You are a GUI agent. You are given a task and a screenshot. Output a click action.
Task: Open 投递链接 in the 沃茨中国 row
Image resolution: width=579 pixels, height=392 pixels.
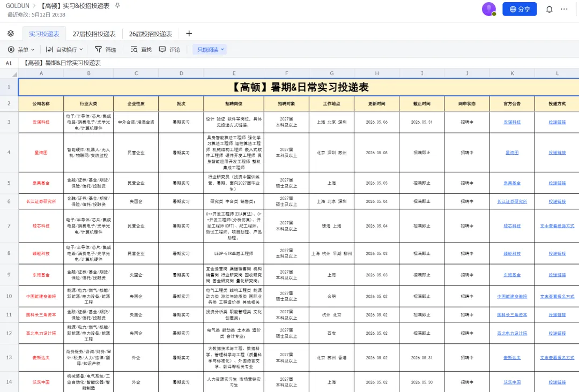point(557,382)
